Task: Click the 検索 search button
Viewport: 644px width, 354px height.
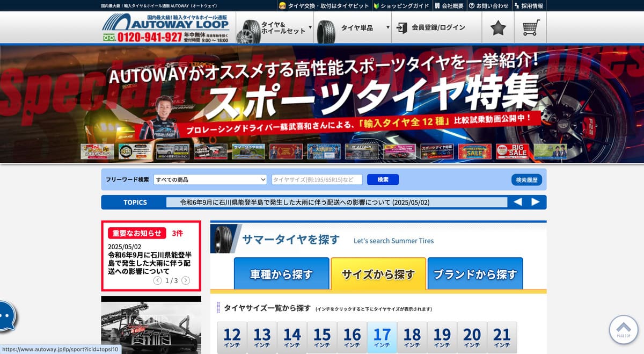Action: [383, 179]
